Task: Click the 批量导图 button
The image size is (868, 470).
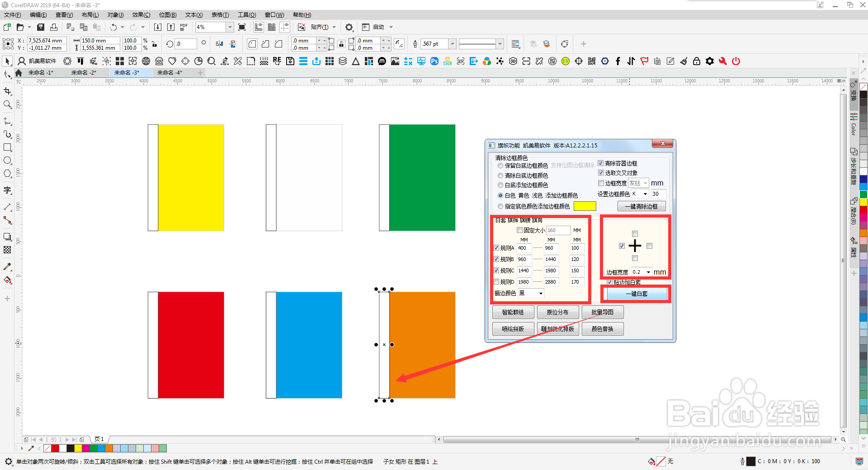Action: (x=602, y=313)
